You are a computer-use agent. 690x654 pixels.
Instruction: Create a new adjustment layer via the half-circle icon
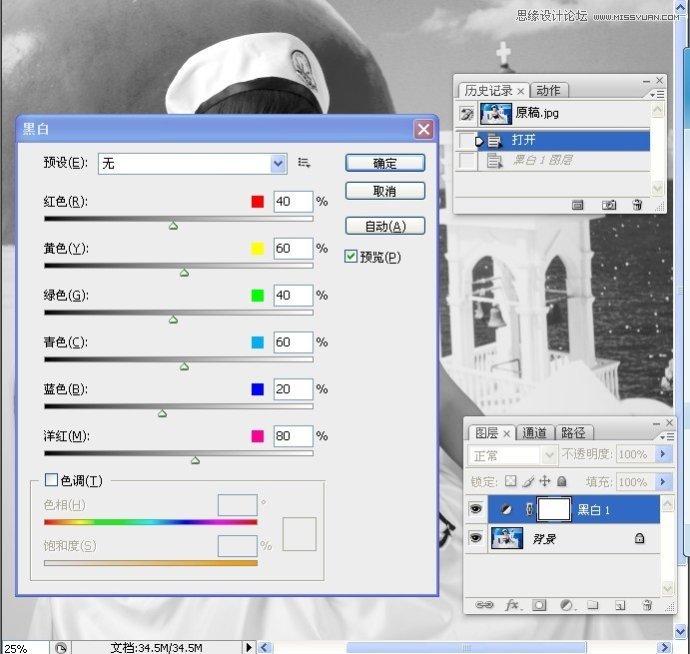tap(566, 605)
